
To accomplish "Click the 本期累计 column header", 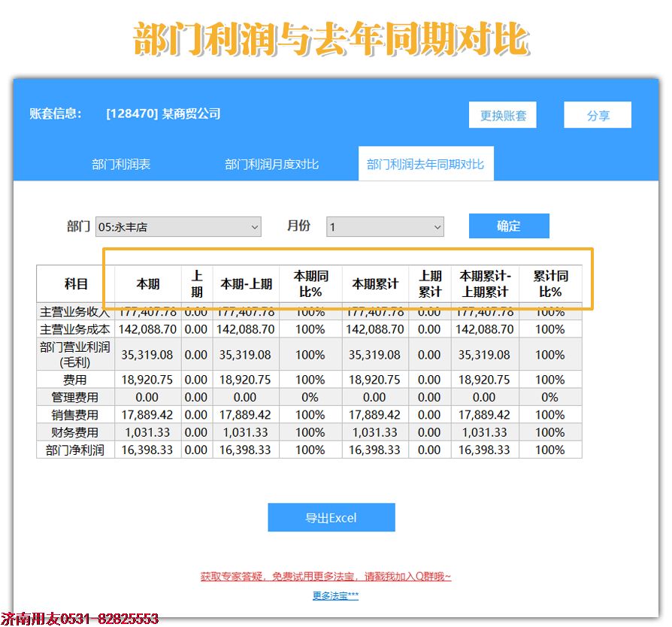I will coord(375,283).
